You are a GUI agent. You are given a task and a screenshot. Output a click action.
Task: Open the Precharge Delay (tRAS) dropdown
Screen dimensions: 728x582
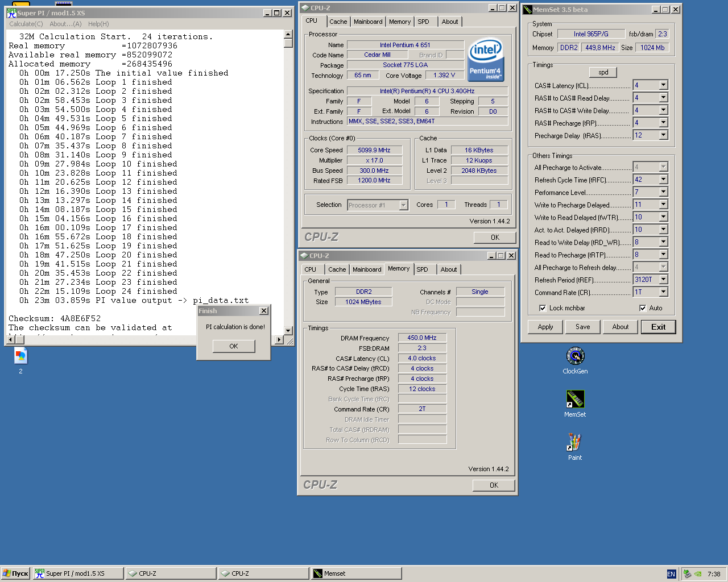click(x=663, y=135)
